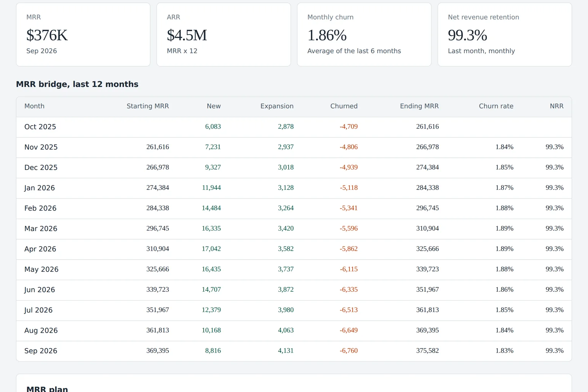Select the Mar 2026 row label
The image size is (588, 392).
[x=41, y=229]
